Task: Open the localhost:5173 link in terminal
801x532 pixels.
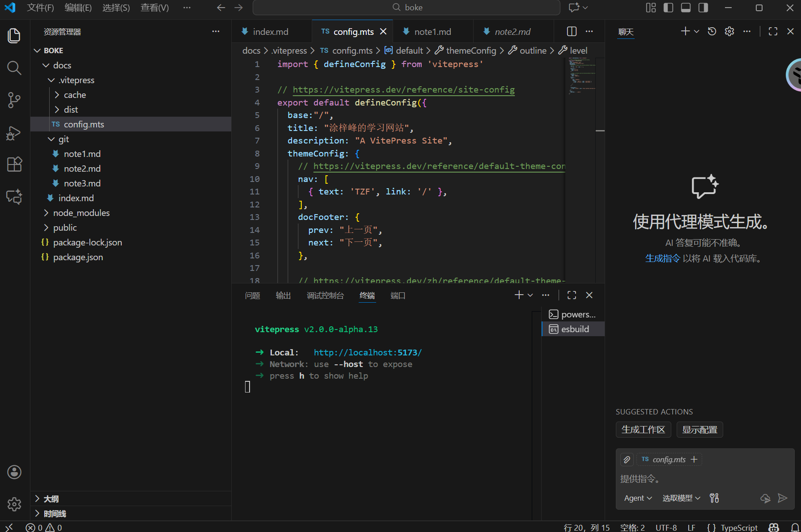Action: (367, 353)
